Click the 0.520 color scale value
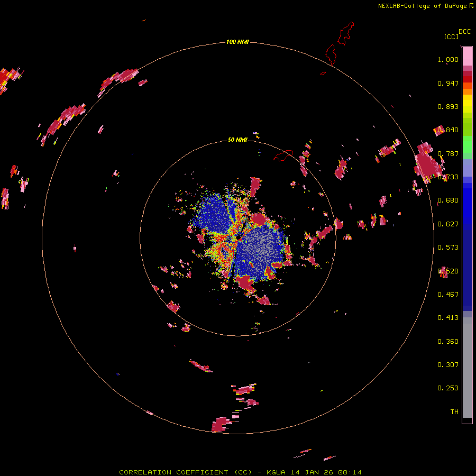This screenshot has width=476, height=476. pyautogui.click(x=448, y=271)
